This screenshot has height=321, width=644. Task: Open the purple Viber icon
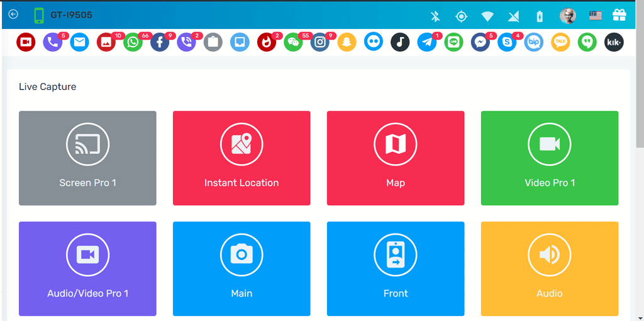click(x=186, y=42)
